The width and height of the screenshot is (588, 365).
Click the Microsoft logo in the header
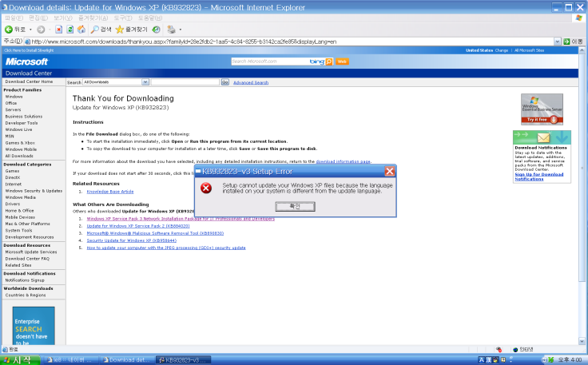click(26, 61)
